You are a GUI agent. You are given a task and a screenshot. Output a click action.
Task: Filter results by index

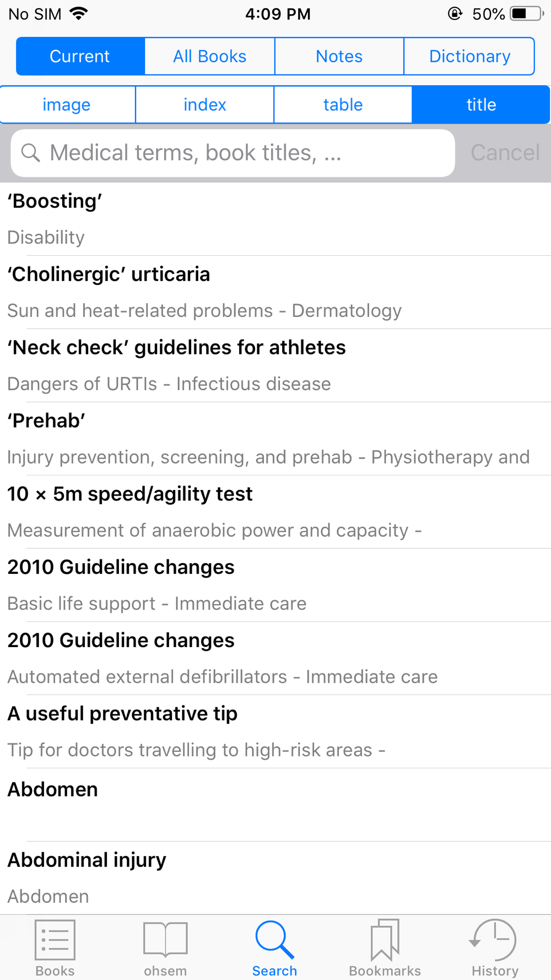[205, 105]
